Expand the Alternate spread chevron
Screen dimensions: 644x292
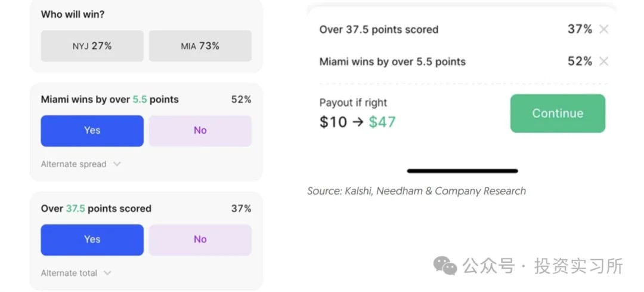(x=117, y=164)
